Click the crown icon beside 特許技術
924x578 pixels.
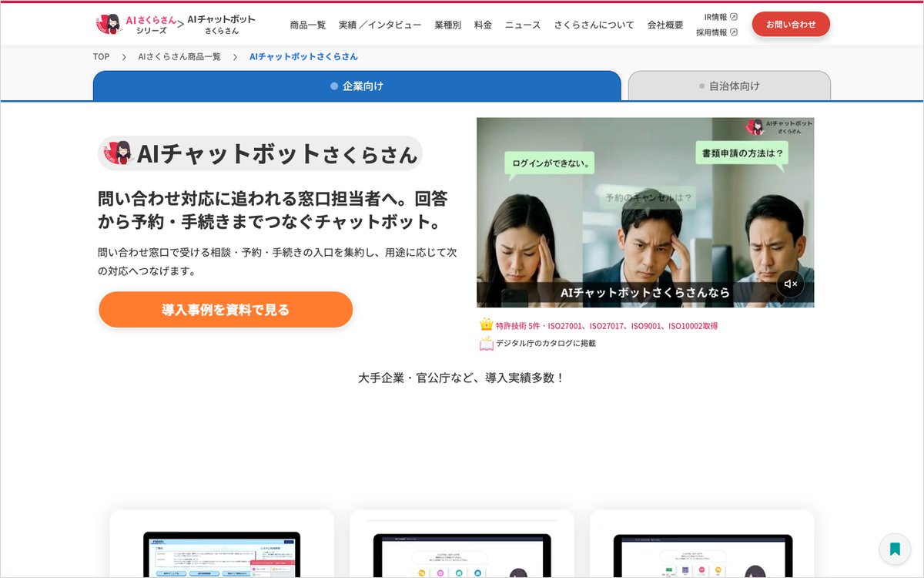pos(486,325)
